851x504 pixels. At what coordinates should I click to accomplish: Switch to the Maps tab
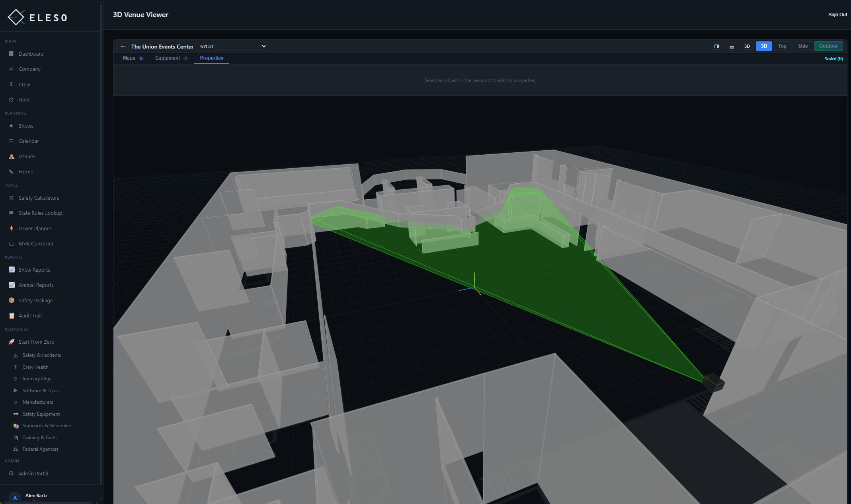129,58
